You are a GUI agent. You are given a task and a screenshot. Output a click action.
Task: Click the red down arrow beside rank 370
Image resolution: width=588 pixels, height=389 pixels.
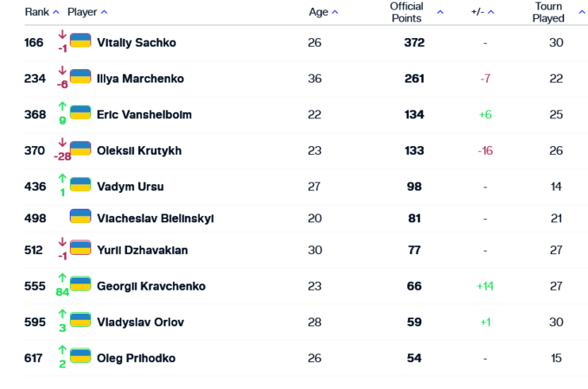pos(62,143)
